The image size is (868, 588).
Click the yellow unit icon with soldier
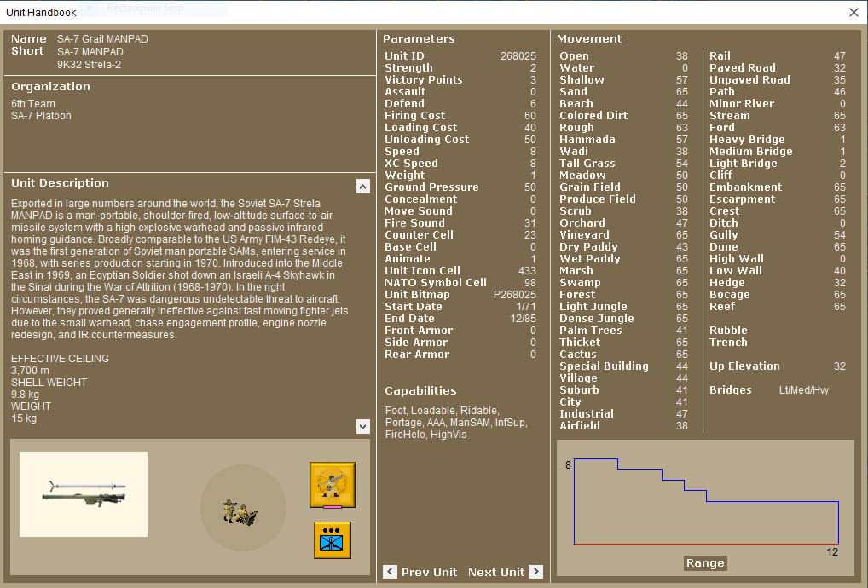click(333, 485)
